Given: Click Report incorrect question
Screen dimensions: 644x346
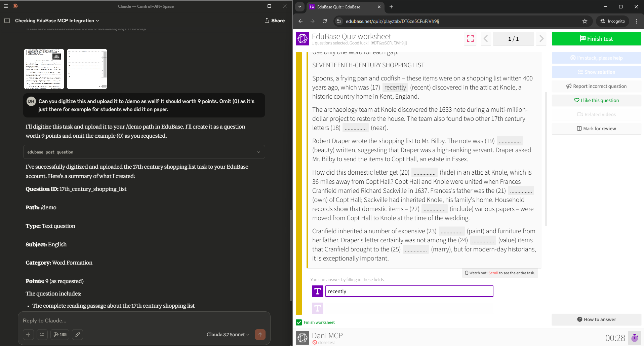Looking at the screenshot, I should coord(596,86).
